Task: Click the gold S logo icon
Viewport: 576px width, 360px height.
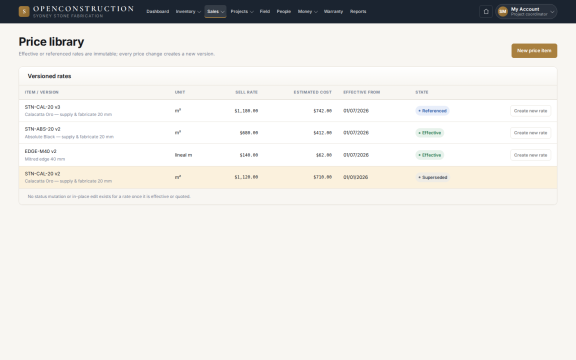Action: 24,11
